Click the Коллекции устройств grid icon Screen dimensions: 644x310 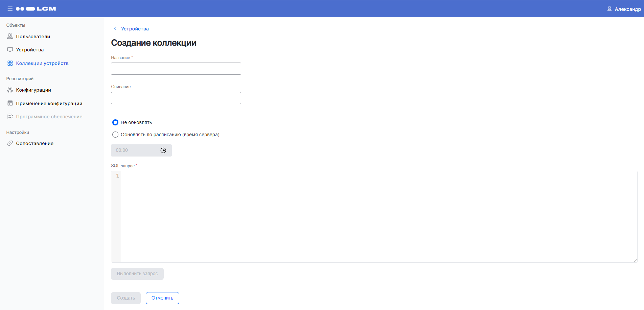pos(10,63)
